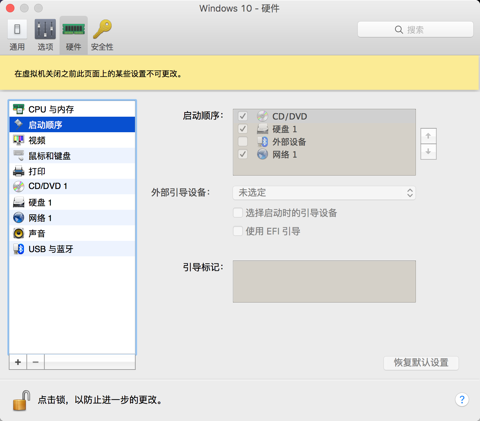
Task: Enable 使用 EFI 引导 checkbox
Action: point(238,231)
